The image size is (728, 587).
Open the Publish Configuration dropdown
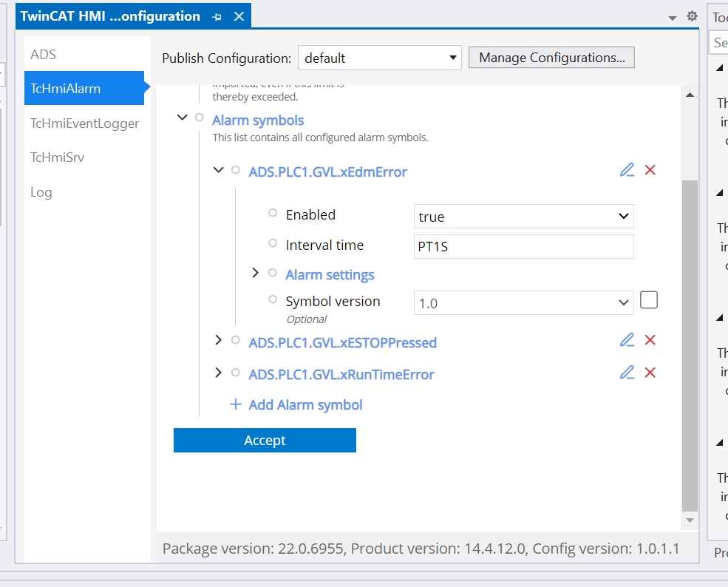coord(380,58)
